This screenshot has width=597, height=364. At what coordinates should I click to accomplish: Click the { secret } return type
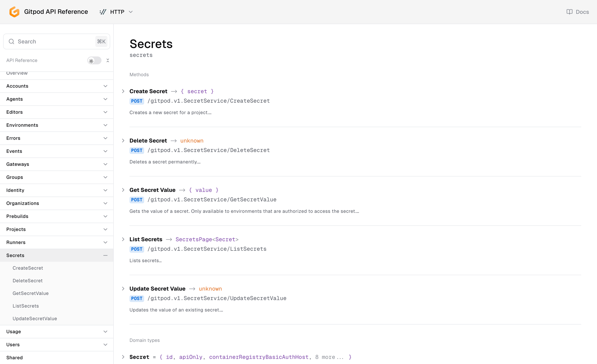(197, 91)
